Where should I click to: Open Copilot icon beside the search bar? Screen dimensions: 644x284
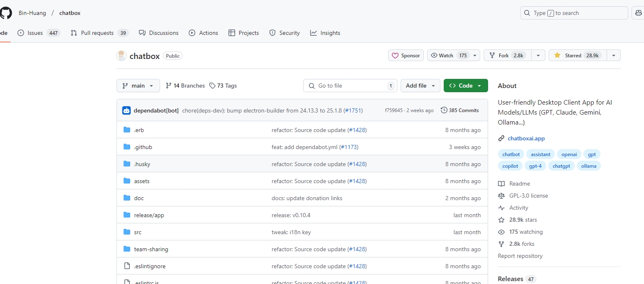click(x=639, y=13)
